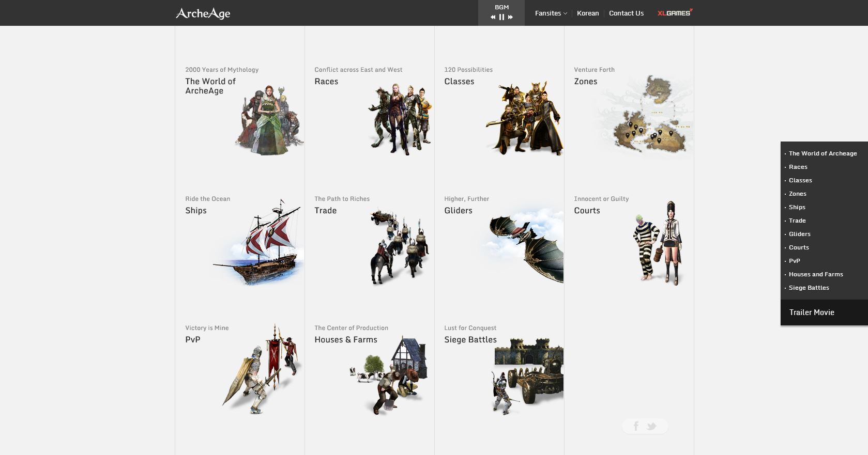Select the glider wings image
Viewport: 868px width, 455px height.
tap(525, 245)
